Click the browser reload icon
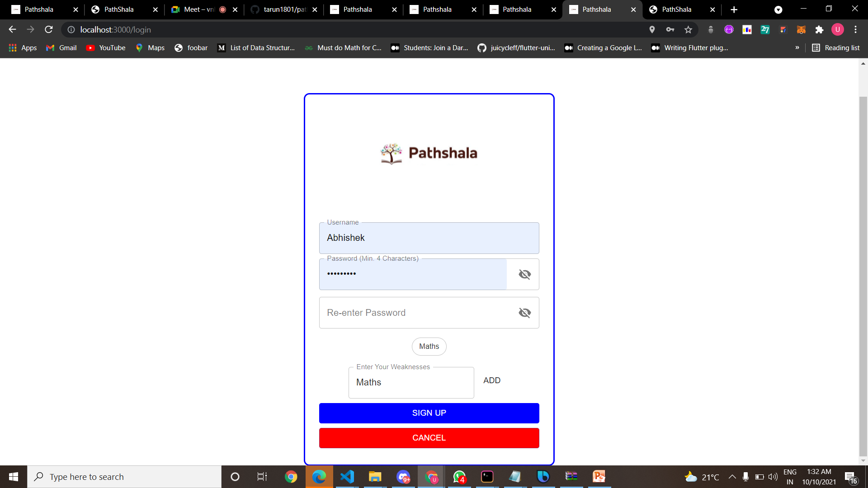The width and height of the screenshot is (868, 488). click(x=49, y=29)
